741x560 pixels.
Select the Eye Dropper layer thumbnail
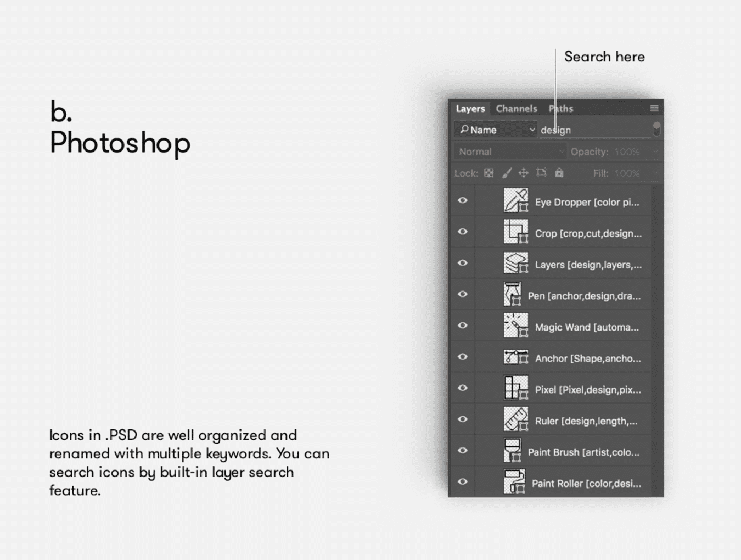tap(515, 200)
